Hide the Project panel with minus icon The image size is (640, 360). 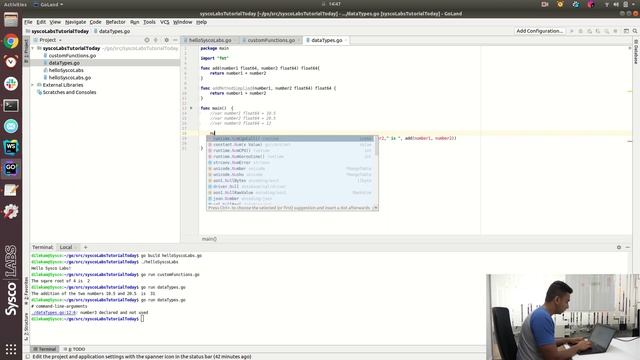click(175, 40)
